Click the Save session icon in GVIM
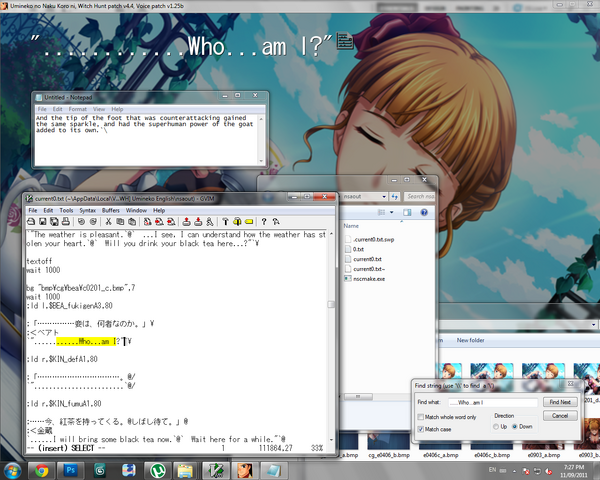 point(198,221)
